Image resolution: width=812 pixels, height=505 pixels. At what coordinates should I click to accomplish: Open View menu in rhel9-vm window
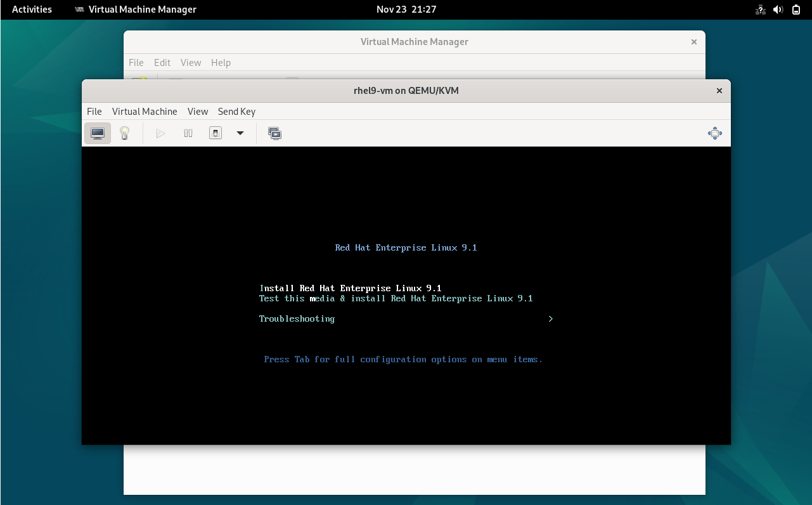pos(198,112)
